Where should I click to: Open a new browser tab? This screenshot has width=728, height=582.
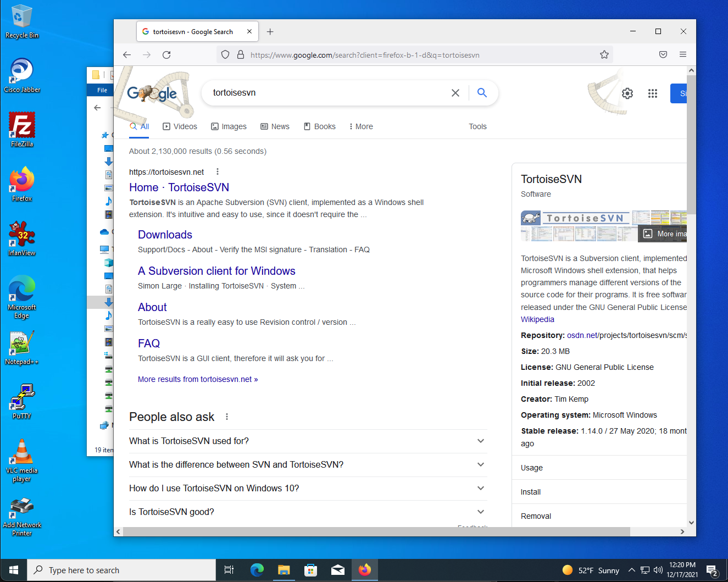click(270, 32)
